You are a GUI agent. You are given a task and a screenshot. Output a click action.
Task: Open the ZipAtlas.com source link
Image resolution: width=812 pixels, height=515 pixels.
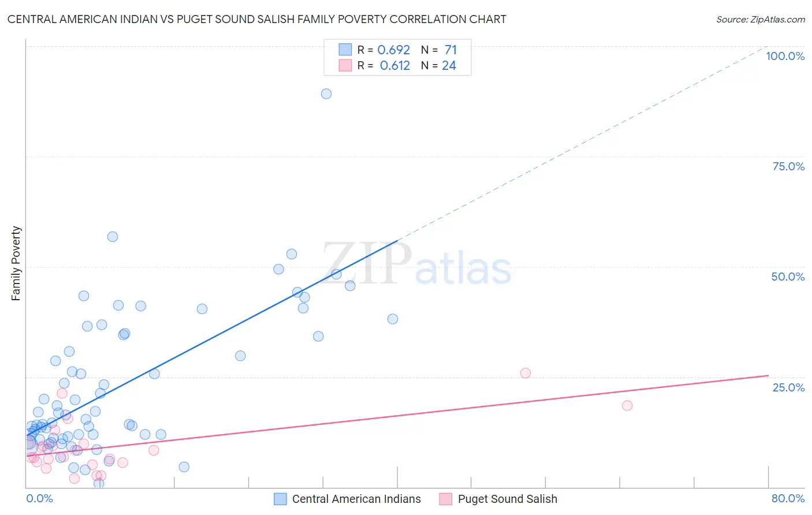[x=761, y=19]
